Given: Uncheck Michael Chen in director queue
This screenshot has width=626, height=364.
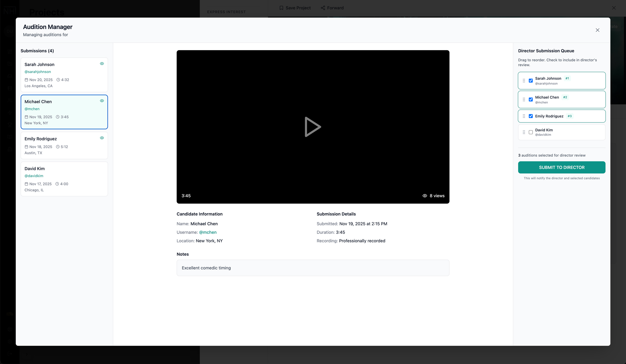Looking at the screenshot, I should 531,100.
